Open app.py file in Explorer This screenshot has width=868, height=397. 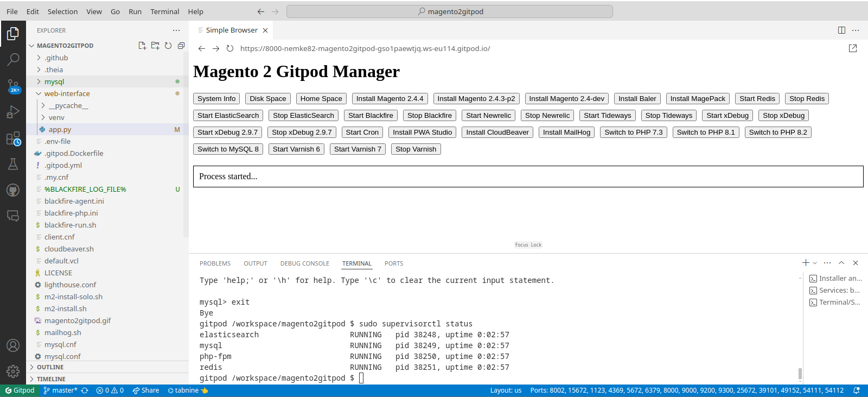coord(60,129)
